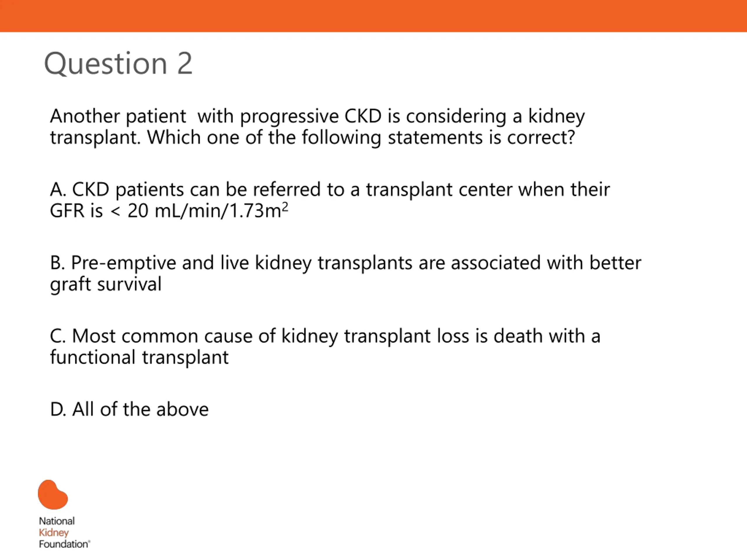
Task: Click the question stem about progressive CKD
Action: coord(317,127)
